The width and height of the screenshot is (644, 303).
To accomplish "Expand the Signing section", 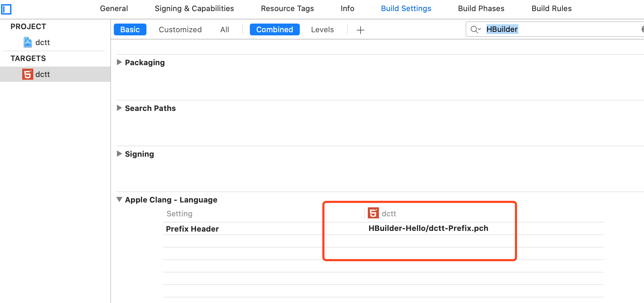I will point(119,154).
